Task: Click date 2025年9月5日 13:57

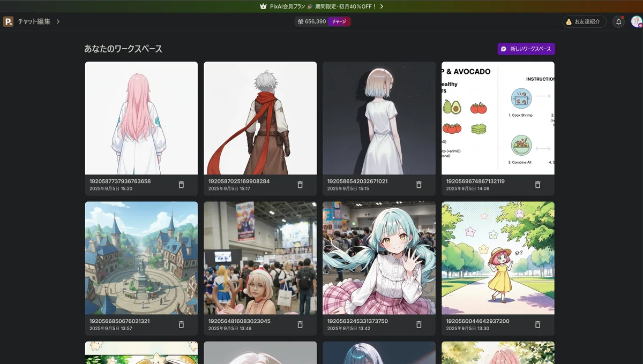Action: click(111, 329)
